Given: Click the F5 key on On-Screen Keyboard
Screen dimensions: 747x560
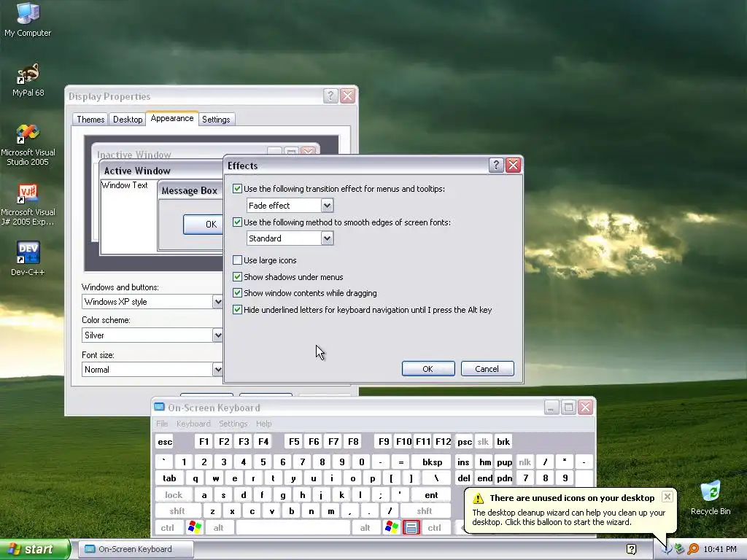Looking at the screenshot, I should click(x=295, y=441).
